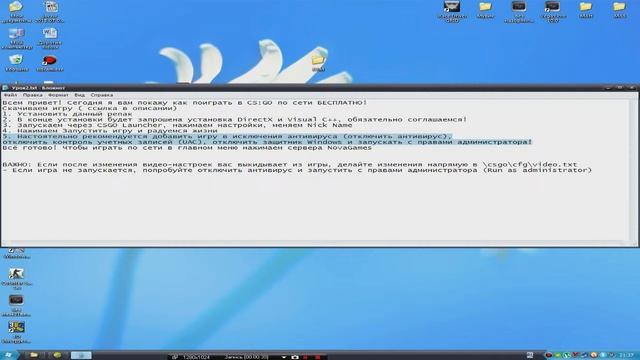The width and height of the screenshot is (640, 360).
Task: Click the last line with 'Run as administrator'
Action: [297, 170]
